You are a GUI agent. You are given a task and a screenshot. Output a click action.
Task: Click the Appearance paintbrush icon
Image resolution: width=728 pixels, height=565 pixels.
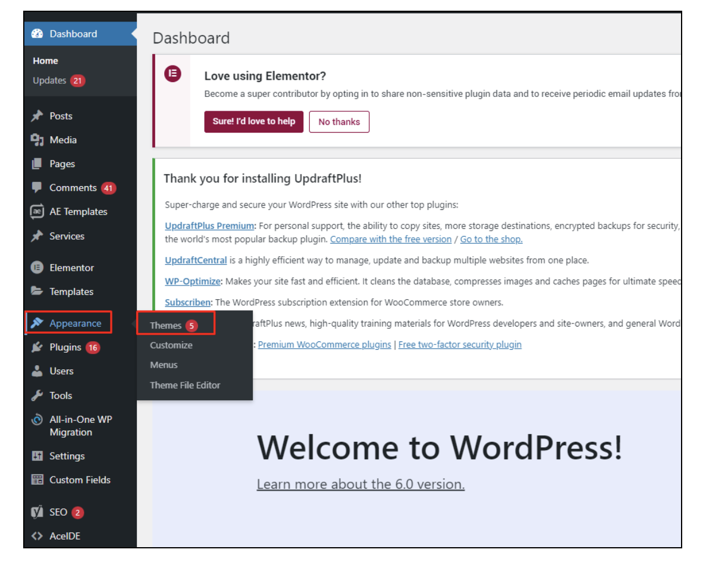pyautogui.click(x=36, y=323)
